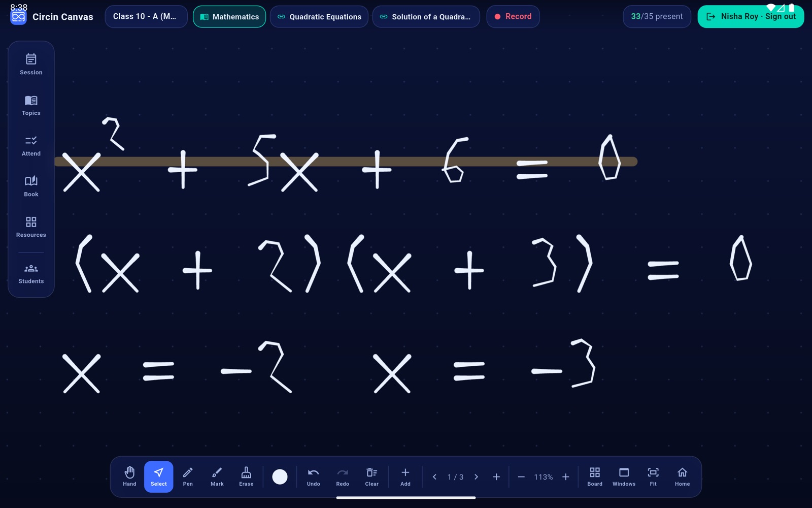Select the Mathematics subject tab

(x=229, y=17)
